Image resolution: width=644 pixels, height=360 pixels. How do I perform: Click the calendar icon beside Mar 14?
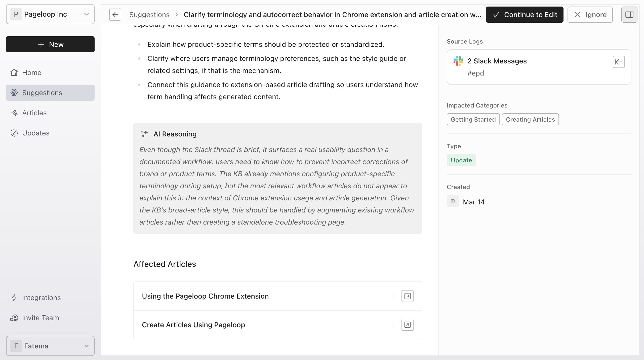point(453,201)
